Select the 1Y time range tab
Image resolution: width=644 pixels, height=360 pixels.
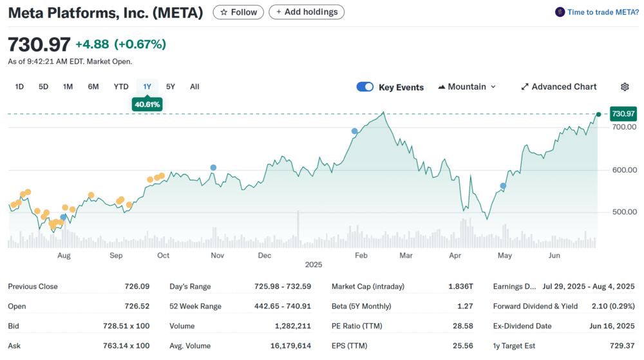coord(147,87)
